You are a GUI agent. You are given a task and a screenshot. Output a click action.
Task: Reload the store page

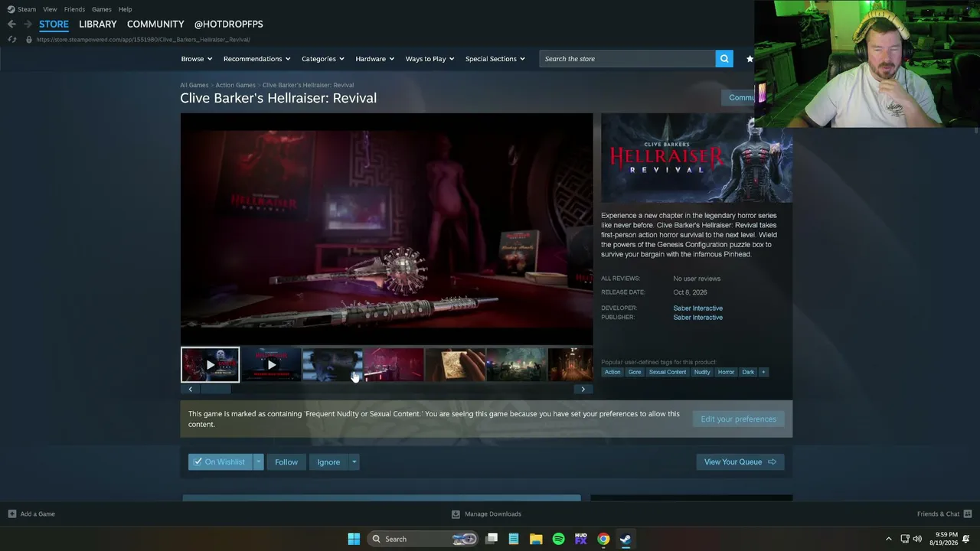click(x=11, y=40)
